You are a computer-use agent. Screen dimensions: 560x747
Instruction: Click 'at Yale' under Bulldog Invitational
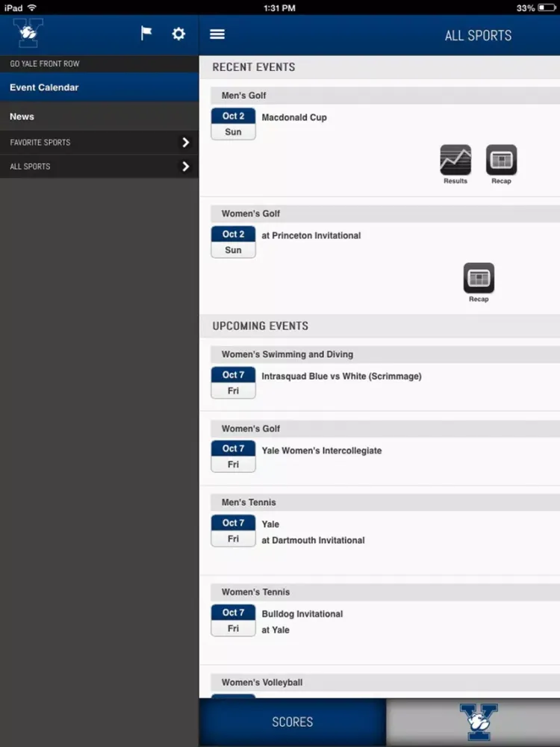[276, 630]
